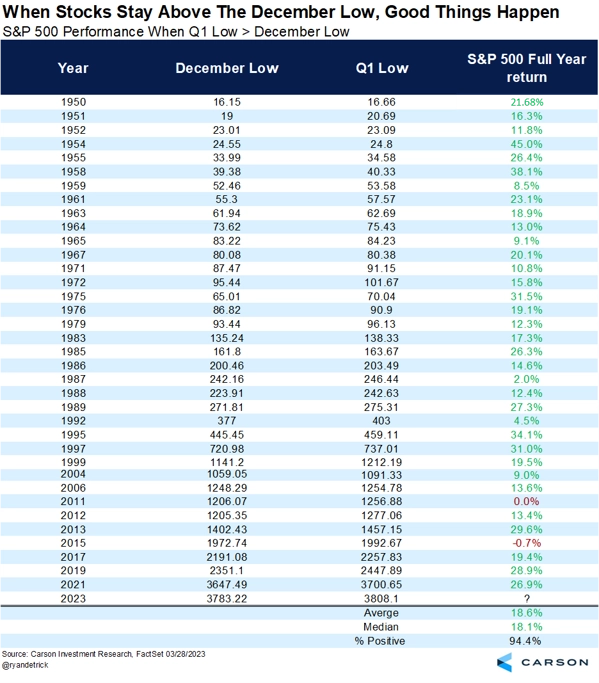Click the percent positive value '94.4%'

tap(525, 641)
